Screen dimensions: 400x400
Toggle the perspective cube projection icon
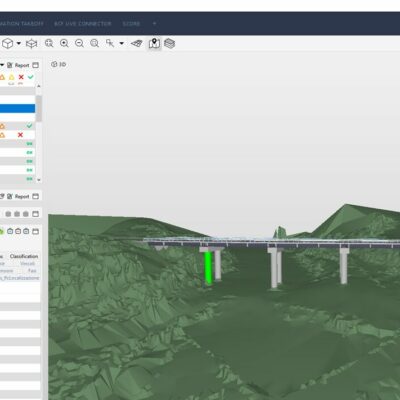pyautogui.click(x=32, y=43)
